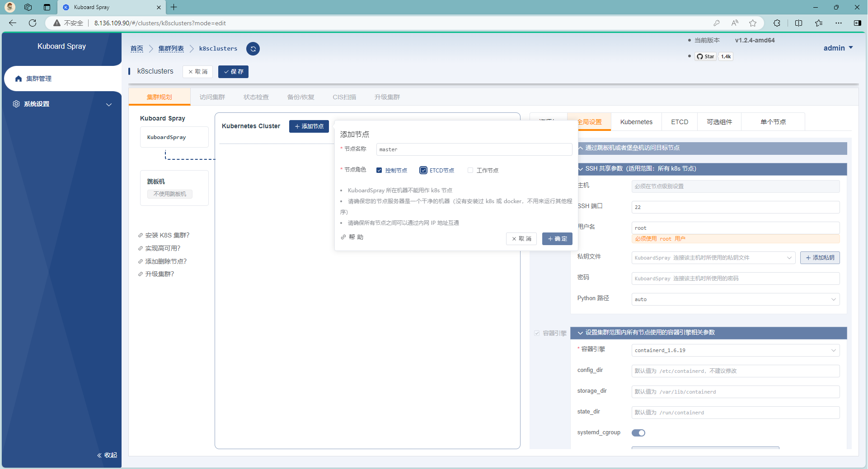868x469 pixels.
Task: Collapse the SSH 共享参数 section
Action: click(x=581, y=169)
